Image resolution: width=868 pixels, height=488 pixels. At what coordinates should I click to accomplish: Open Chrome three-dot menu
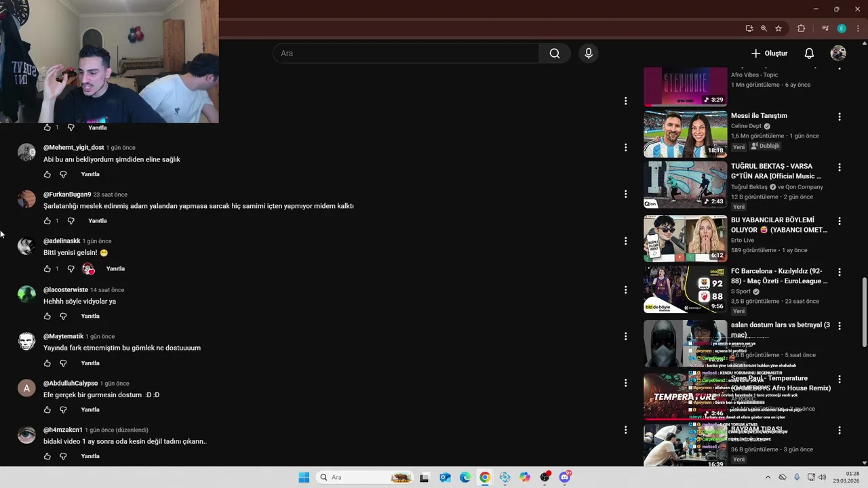click(x=858, y=28)
